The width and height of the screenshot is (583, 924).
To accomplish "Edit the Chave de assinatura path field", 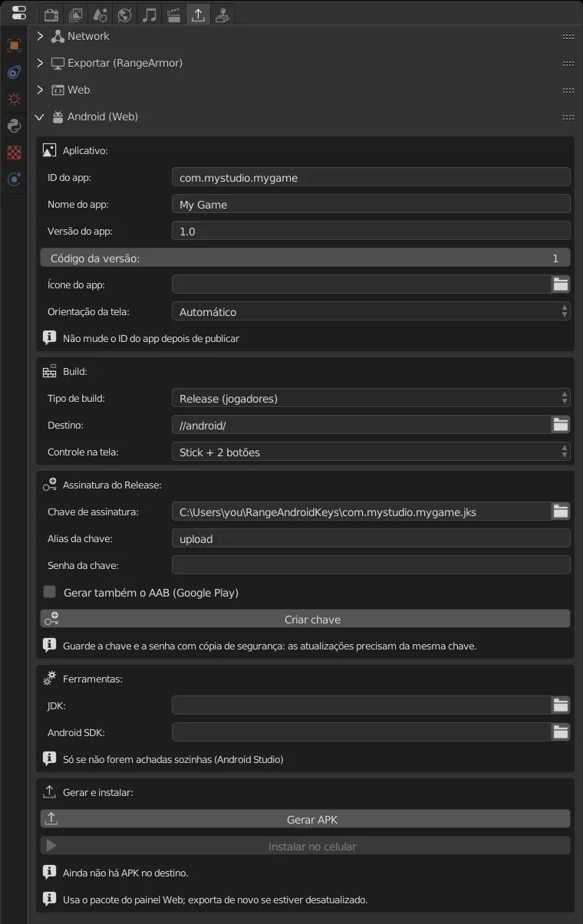I will coord(361,511).
